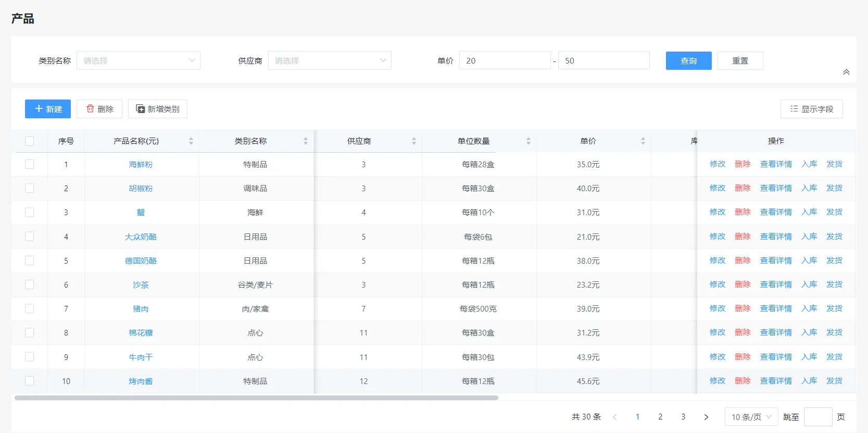Screen dimensions: 868x433
Task: Toggle the select-all header checkbox
Action: (x=30, y=141)
